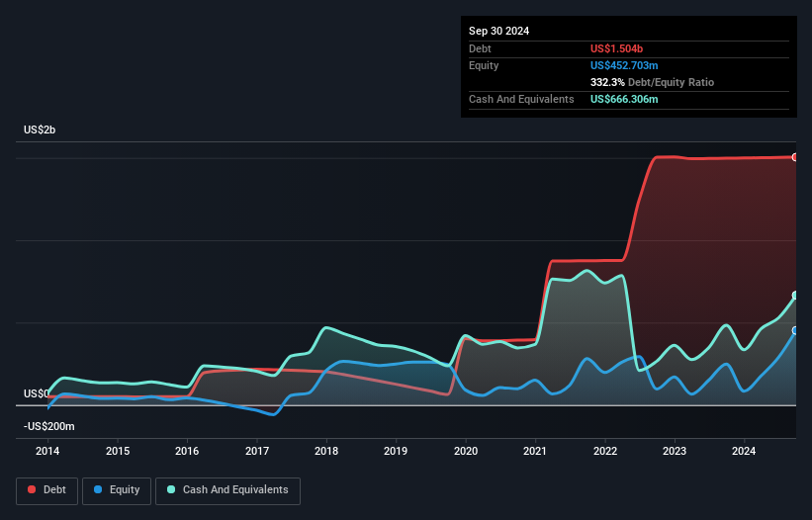Click the teal Cash legend dot

[x=171, y=489]
